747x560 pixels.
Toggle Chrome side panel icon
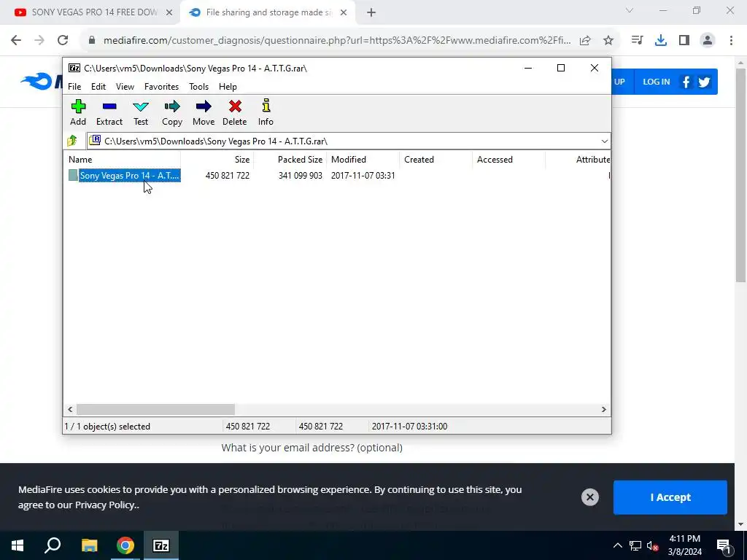coord(684,41)
